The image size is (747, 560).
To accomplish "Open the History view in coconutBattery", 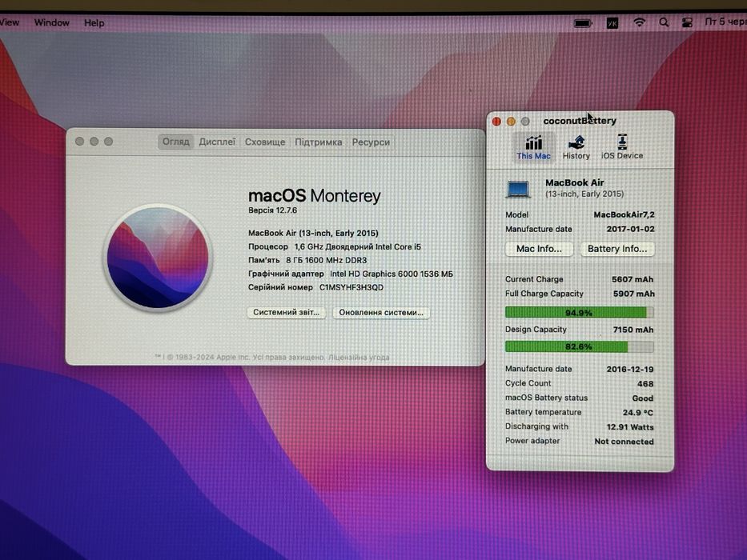I will pyautogui.click(x=576, y=147).
